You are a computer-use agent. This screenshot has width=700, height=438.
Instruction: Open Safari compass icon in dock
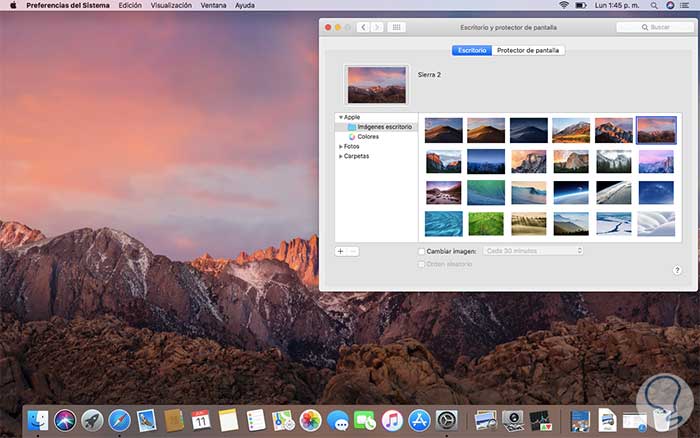coord(120,421)
